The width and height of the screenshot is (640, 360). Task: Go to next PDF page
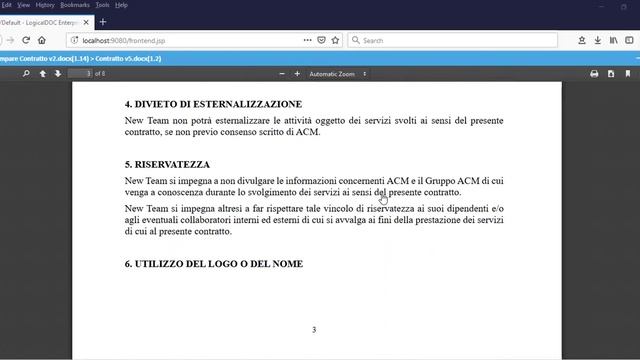pyautogui.click(x=58, y=73)
